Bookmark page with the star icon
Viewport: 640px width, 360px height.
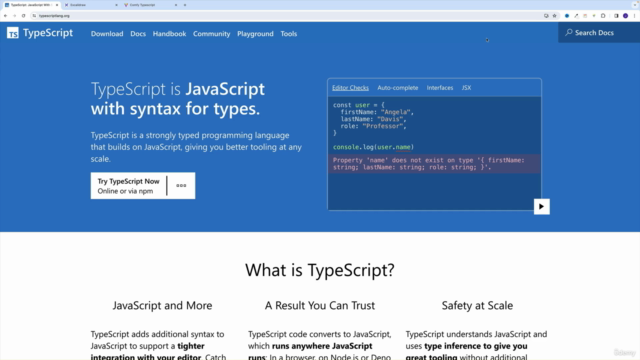coord(554,16)
